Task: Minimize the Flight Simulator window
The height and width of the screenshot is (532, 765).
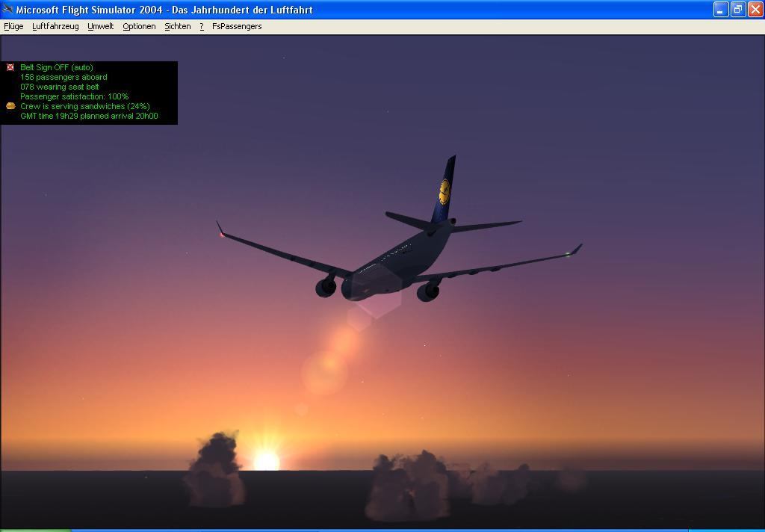Action: (x=721, y=9)
